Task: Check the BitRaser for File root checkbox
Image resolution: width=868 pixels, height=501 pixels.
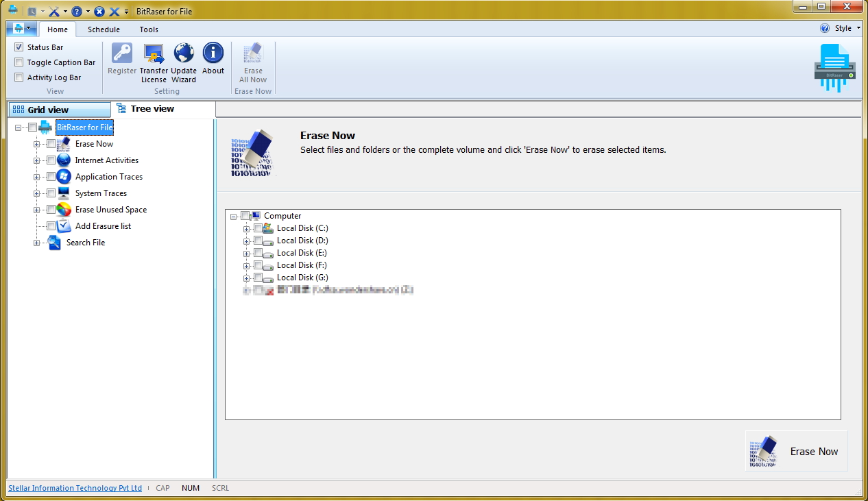Action: pos(32,127)
